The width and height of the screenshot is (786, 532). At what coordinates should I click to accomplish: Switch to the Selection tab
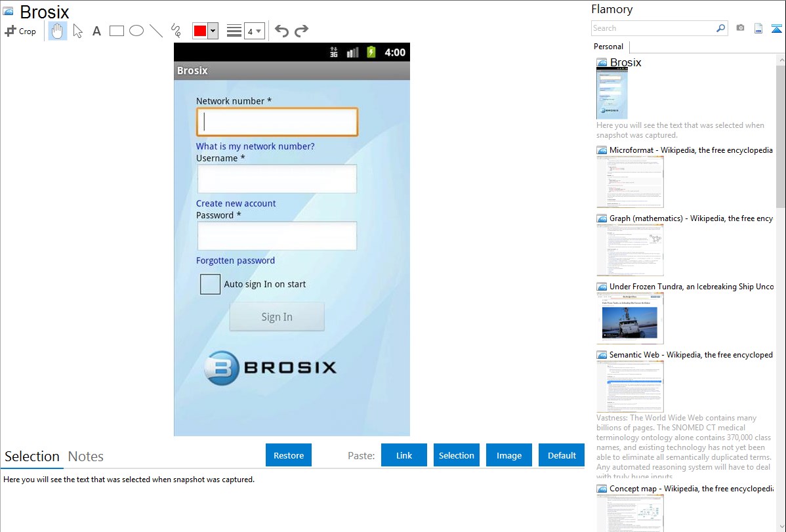pyautogui.click(x=32, y=457)
